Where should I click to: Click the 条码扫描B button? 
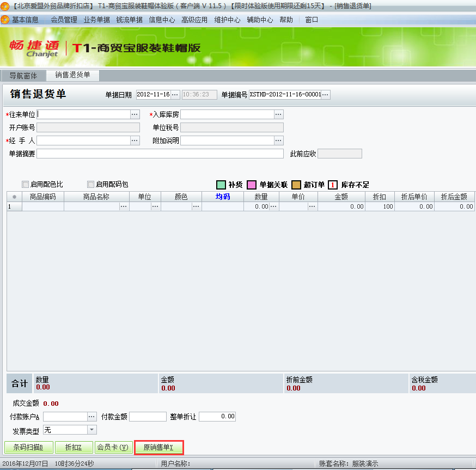(x=28, y=447)
